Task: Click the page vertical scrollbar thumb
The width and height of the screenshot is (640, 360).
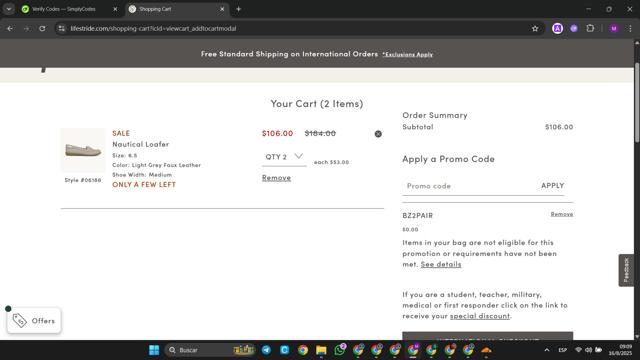Action: (x=637, y=102)
